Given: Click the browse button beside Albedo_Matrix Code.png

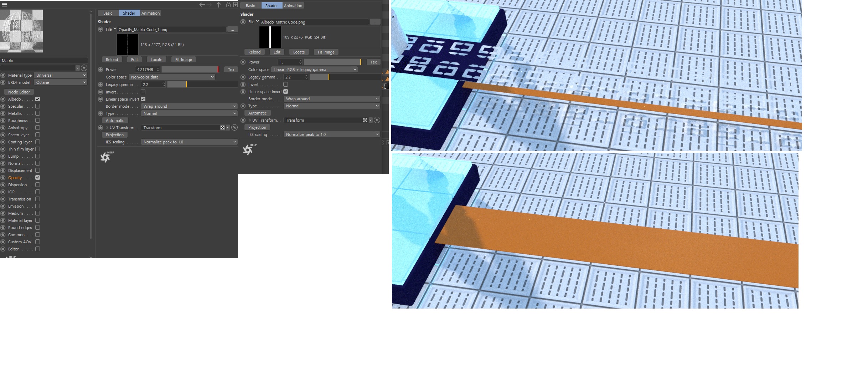Looking at the screenshot, I should coord(375,22).
